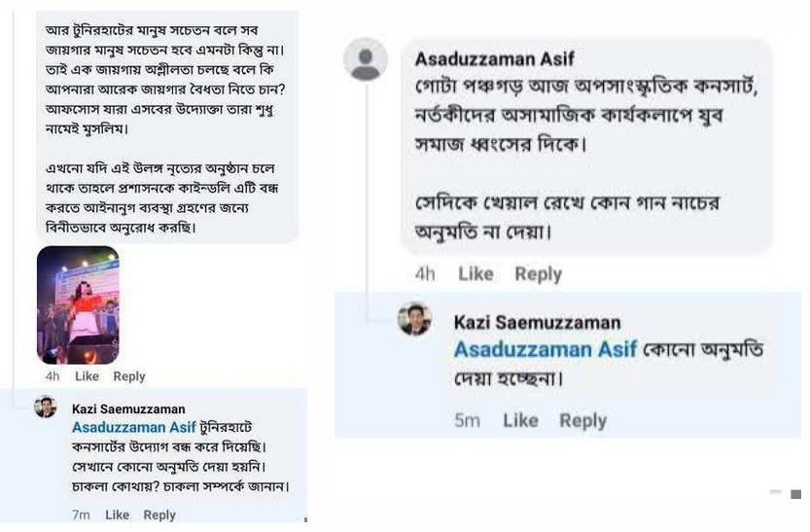Click Asaduzzaman Asif's grey default profile avatar
The image size is (810, 532).
366,60
